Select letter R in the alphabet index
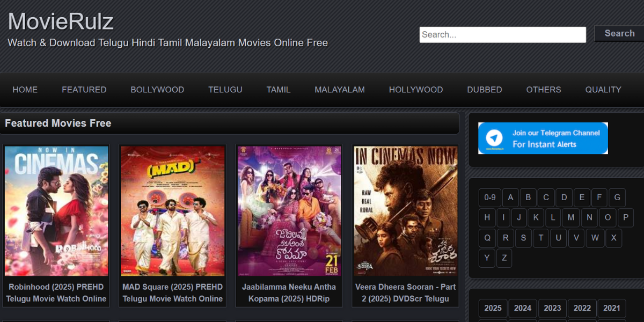The height and width of the screenshot is (322, 644). click(506, 238)
